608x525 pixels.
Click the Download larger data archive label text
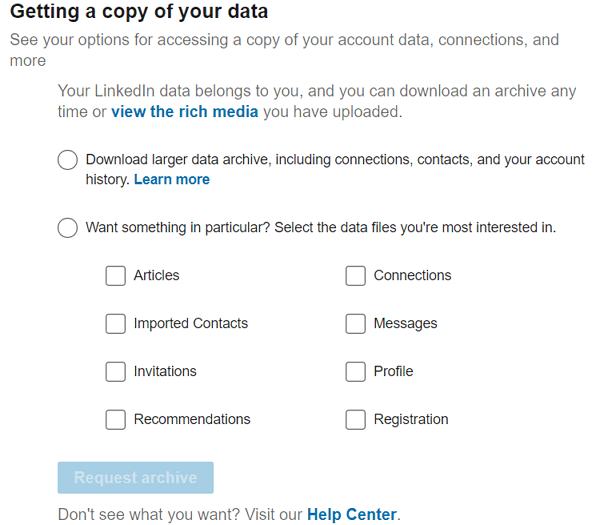335,169
